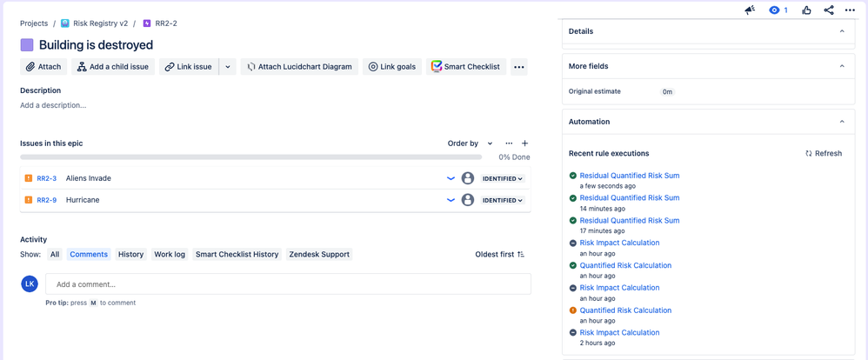
Task: Click the purple epic color square
Action: point(27,45)
